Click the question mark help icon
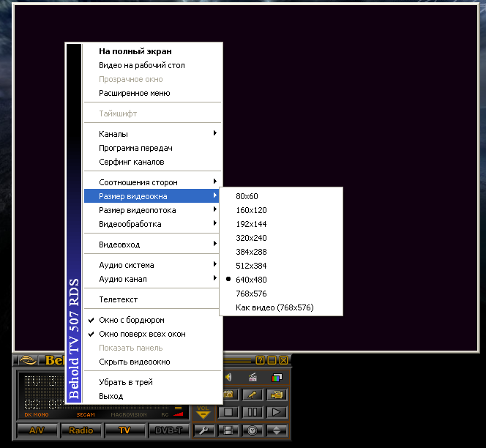Screen dimensions: 486x448 (260, 360)
